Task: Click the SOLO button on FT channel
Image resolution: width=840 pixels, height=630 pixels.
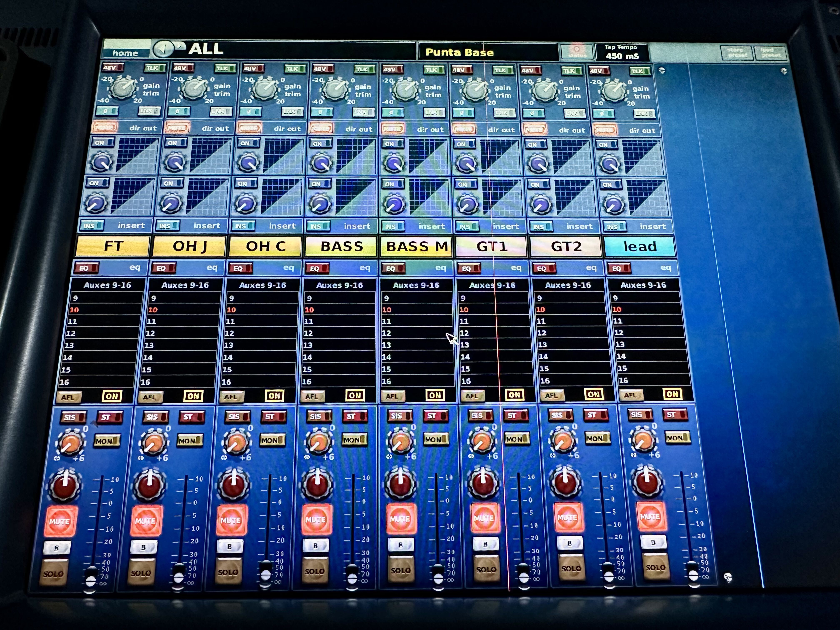Action: point(54,573)
